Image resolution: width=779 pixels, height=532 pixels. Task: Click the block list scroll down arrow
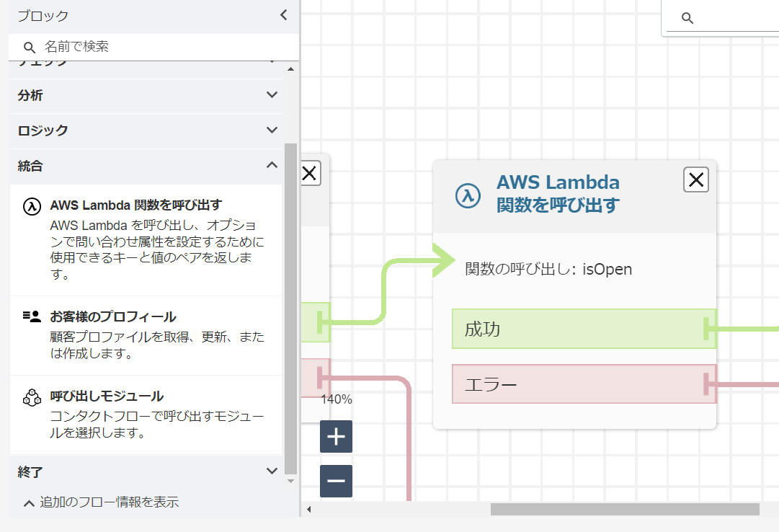(x=290, y=481)
